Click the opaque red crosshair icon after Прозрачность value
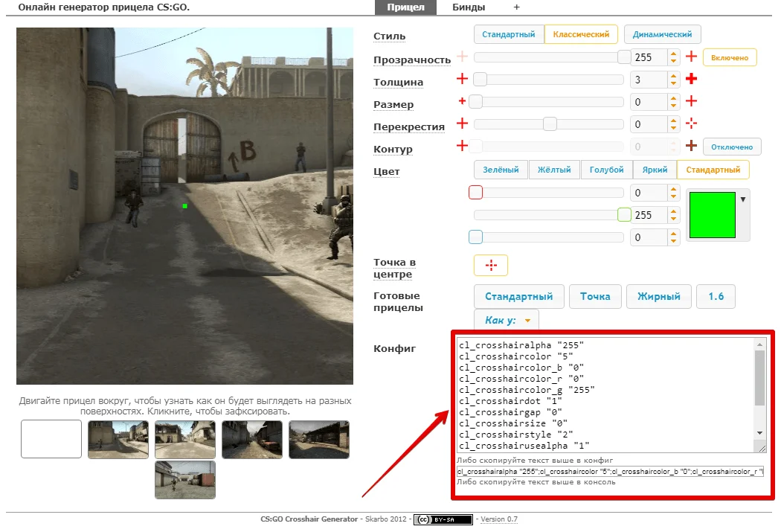This screenshot has height=532, width=781. click(691, 57)
